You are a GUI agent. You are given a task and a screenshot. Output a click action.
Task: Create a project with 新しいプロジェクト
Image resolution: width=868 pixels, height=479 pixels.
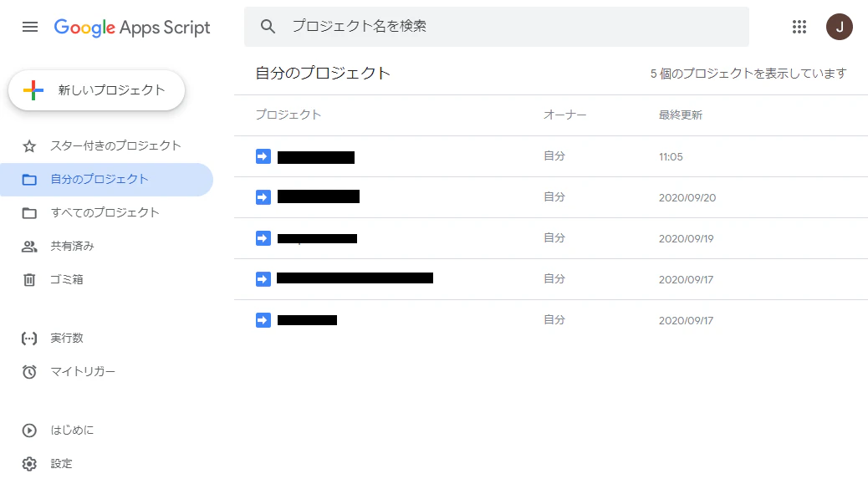click(x=96, y=90)
